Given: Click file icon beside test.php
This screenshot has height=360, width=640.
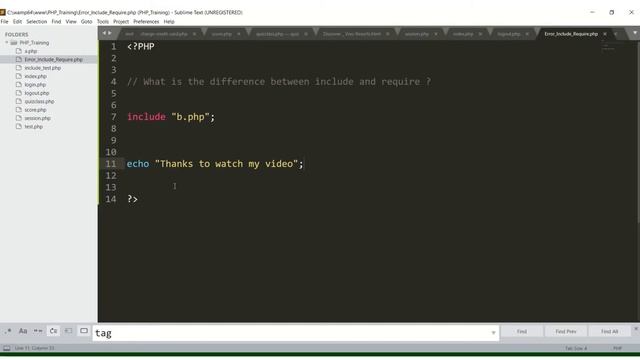Looking at the screenshot, I should point(18,127).
